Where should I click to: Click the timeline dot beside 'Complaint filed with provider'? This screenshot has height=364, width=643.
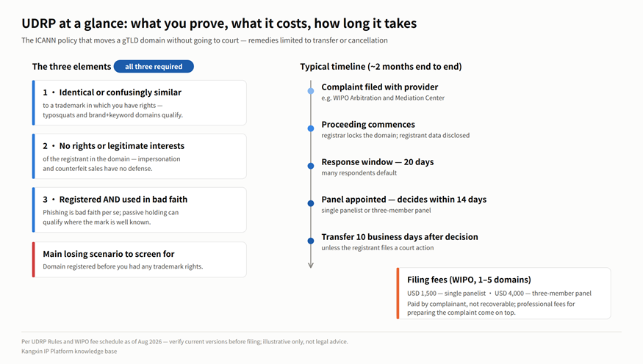pos(311,91)
